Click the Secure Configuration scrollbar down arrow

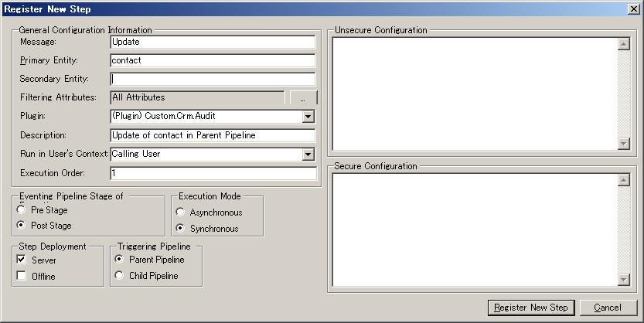point(624,279)
